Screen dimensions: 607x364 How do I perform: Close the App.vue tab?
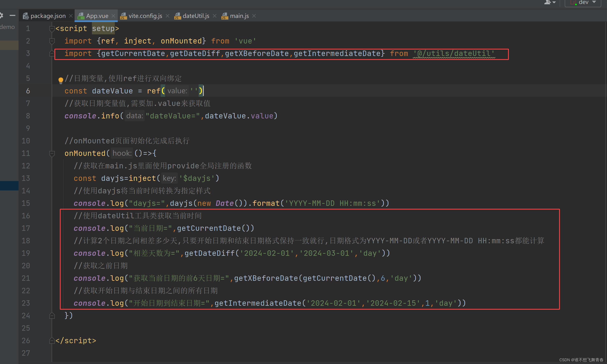113,16
